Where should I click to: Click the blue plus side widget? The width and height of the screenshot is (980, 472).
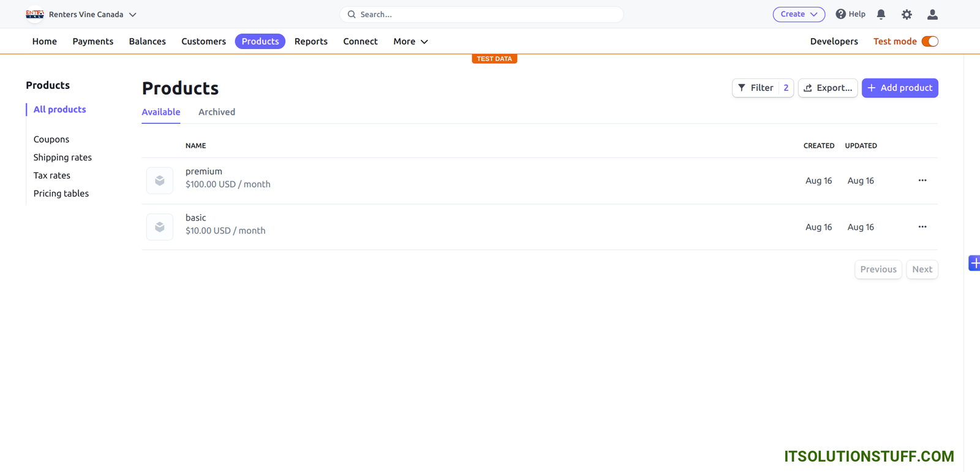[x=974, y=263]
